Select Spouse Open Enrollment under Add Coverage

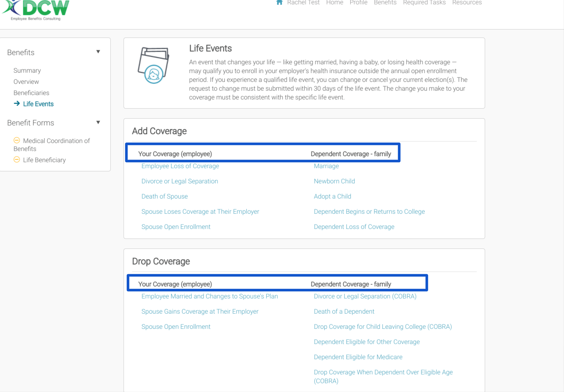(x=176, y=227)
